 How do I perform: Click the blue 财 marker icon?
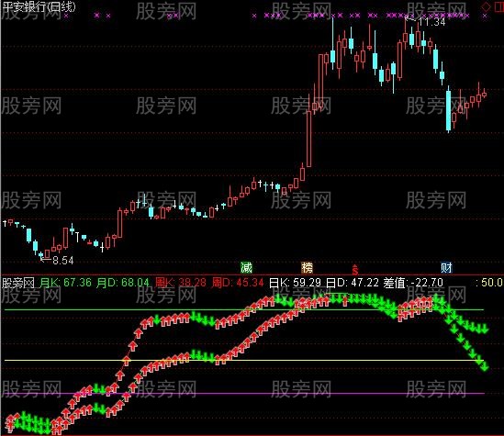click(446, 267)
